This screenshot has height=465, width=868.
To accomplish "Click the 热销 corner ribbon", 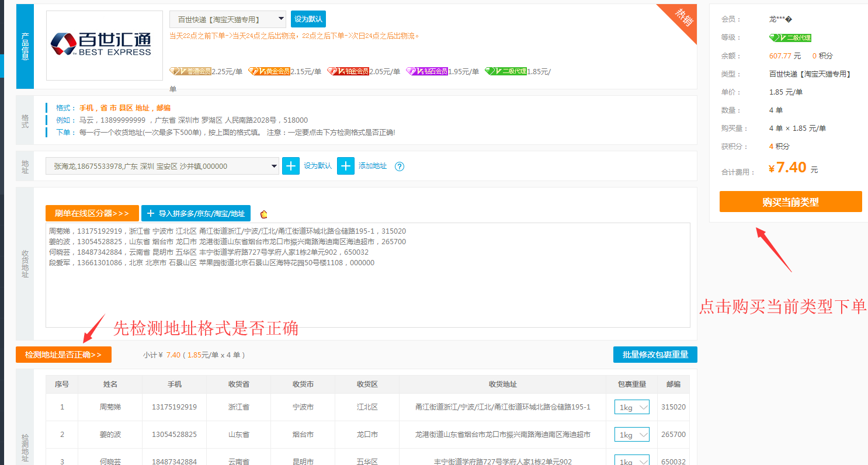I will (683, 17).
